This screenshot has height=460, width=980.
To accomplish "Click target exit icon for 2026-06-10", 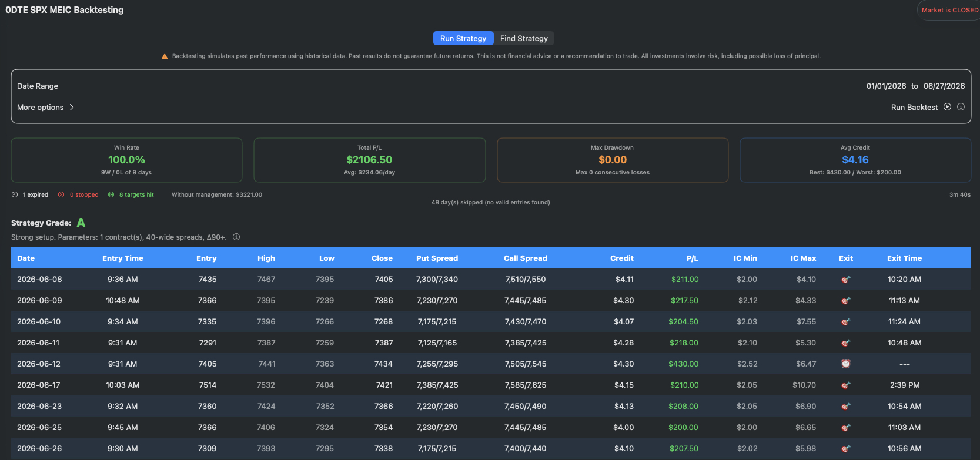I will 845,322.
